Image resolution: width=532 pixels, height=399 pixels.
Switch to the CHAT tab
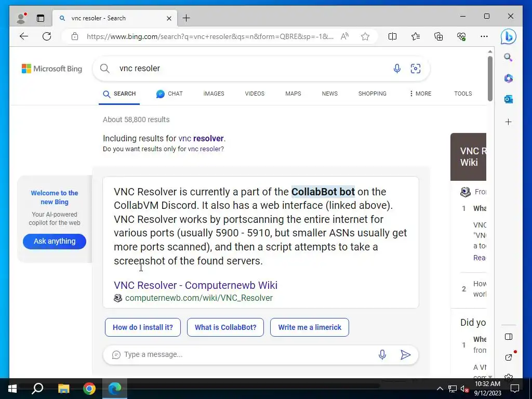click(x=169, y=94)
